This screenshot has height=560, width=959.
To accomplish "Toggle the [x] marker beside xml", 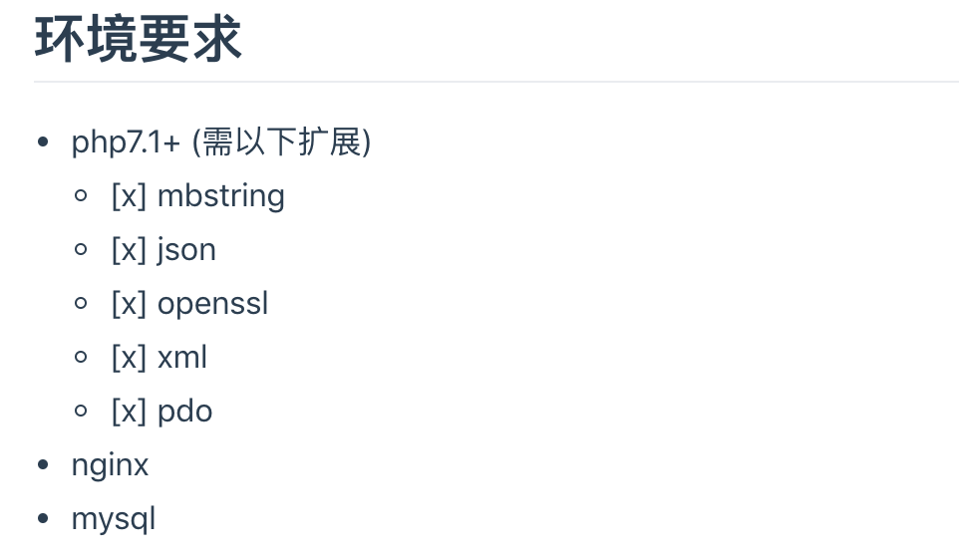I will pyautogui.click(x=129, y=358).
